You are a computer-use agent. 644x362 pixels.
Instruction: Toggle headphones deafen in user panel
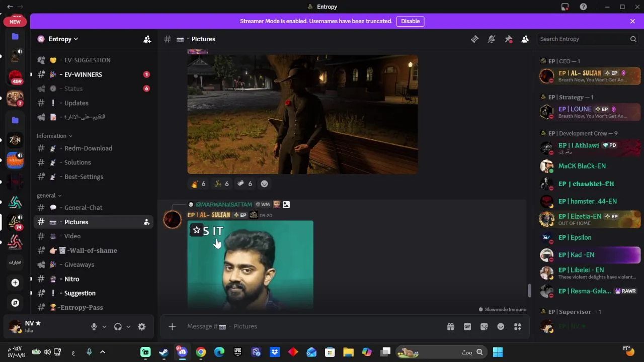click(118, 327)
